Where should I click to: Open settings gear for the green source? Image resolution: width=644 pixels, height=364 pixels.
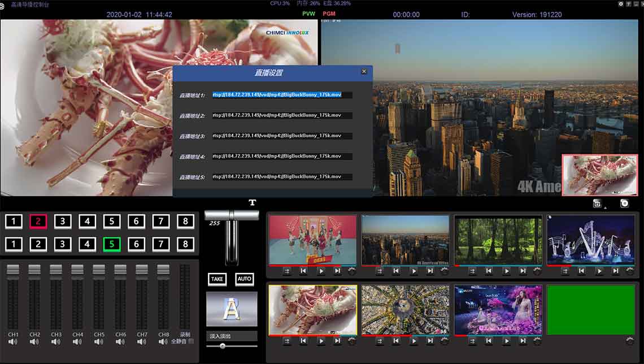630,341
